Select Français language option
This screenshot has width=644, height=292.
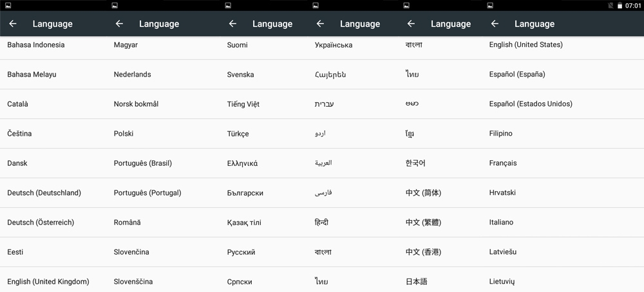pyautogui.click(x=502, y=163)
